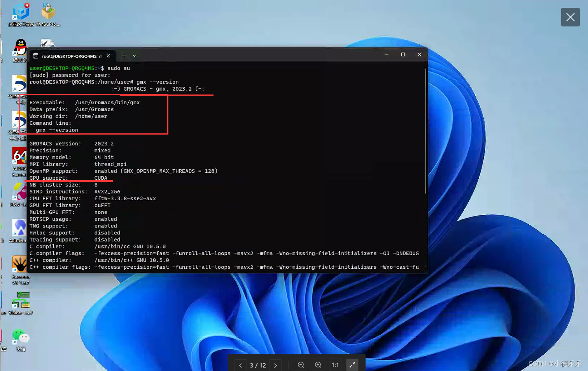
Task: Reset image to 1:1 scale
Action: click(335, 365)
